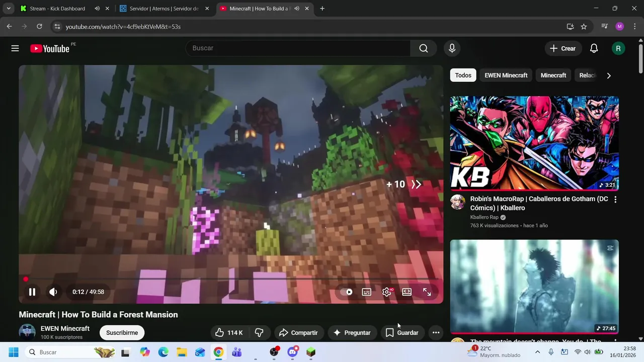Open the Kballero Rap channel link
644x362 pixels.
tap(485, 217)
